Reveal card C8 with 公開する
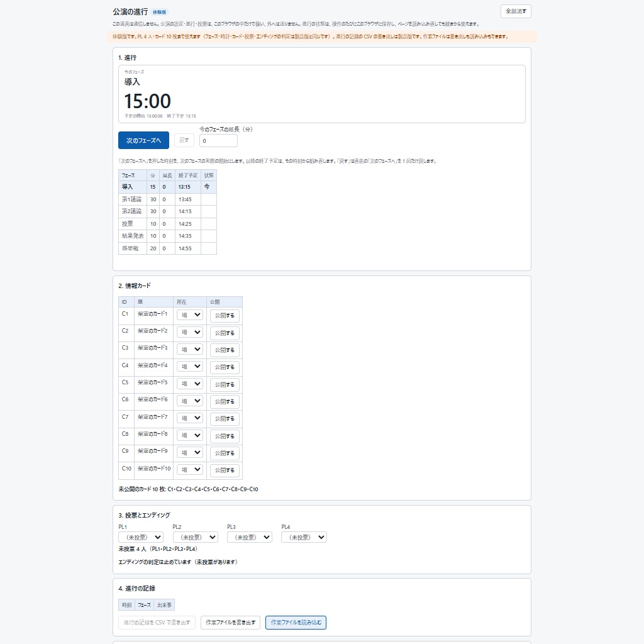This screenshot has height=644, width=644. click(x=225, y=436)
